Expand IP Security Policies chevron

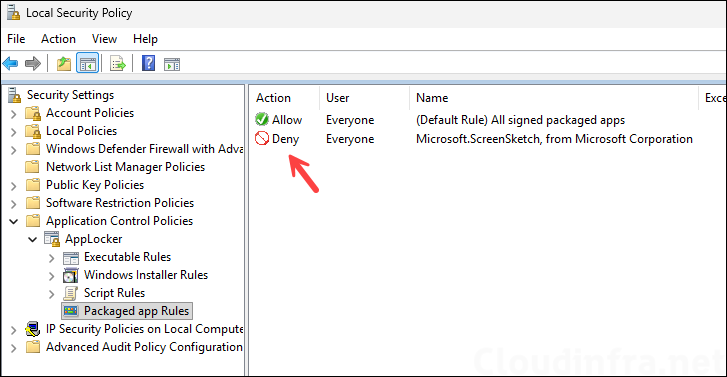13,330
